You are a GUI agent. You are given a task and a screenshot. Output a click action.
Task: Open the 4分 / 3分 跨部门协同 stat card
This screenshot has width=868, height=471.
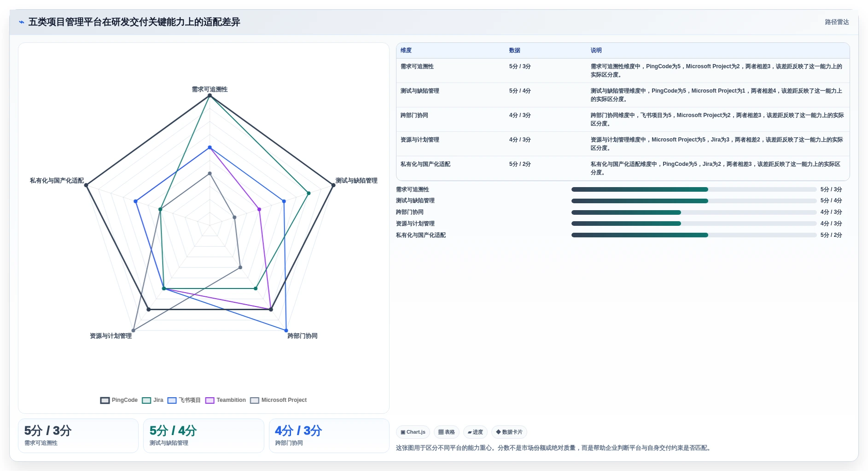pyautogui.click(x=329, y=436)
